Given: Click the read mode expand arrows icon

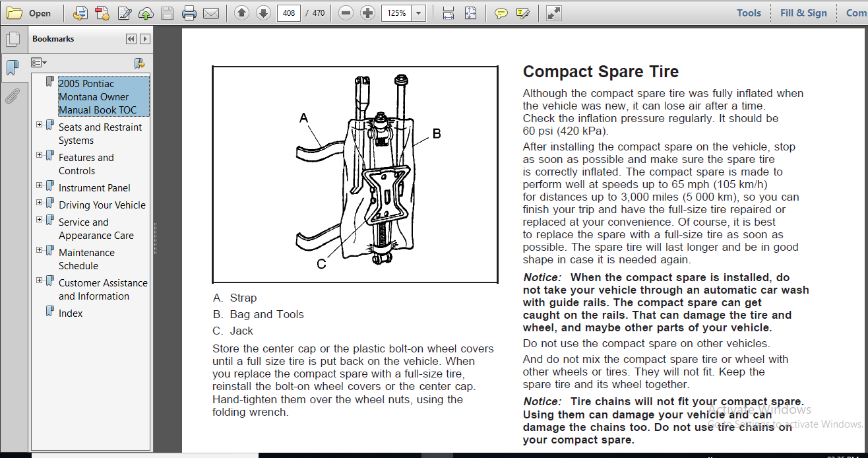Looking at the screenshot, I should (x=554, y=13).
